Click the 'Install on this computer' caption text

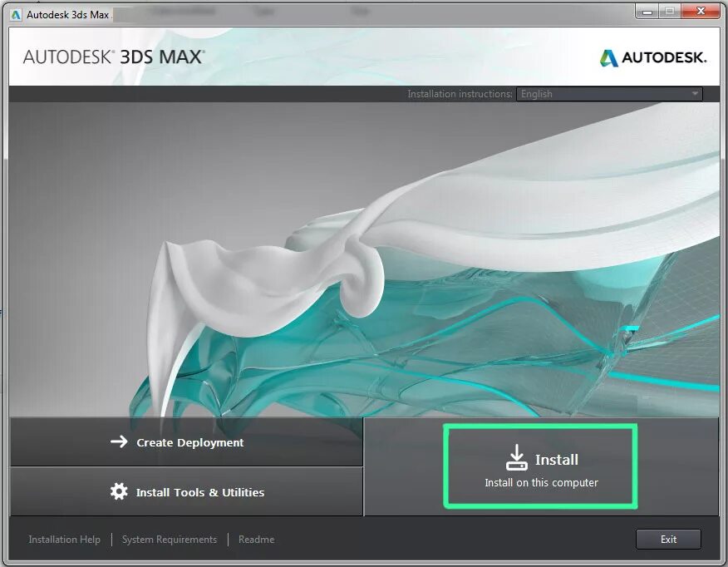point(541,483)
